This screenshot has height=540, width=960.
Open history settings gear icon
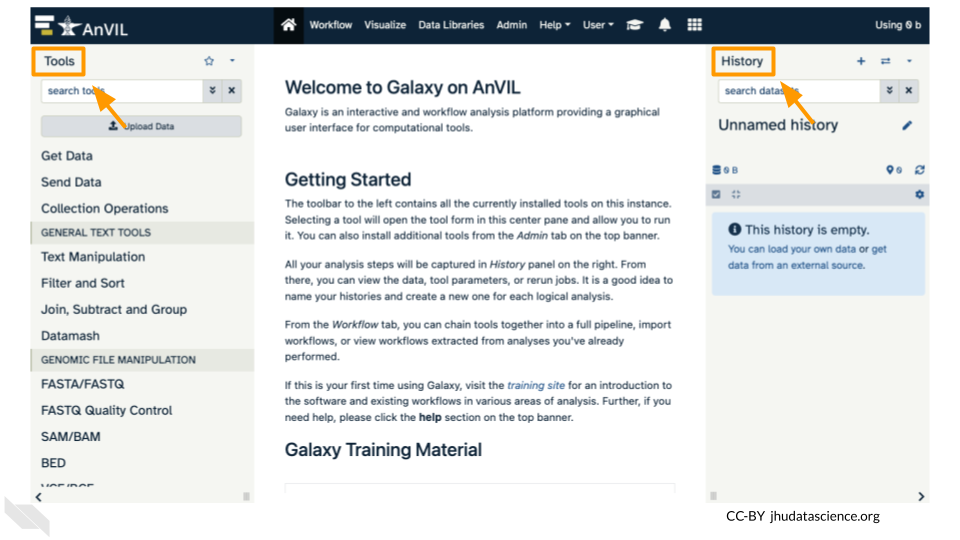pos(919,195)
